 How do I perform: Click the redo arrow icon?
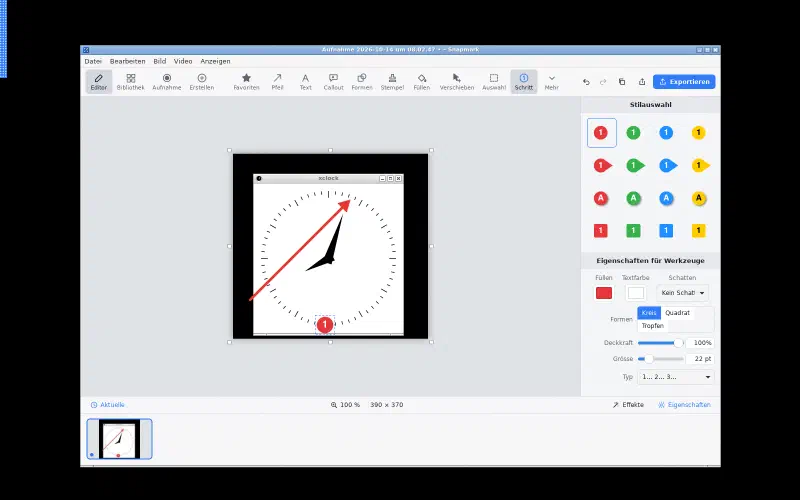[x=603, y=82]
